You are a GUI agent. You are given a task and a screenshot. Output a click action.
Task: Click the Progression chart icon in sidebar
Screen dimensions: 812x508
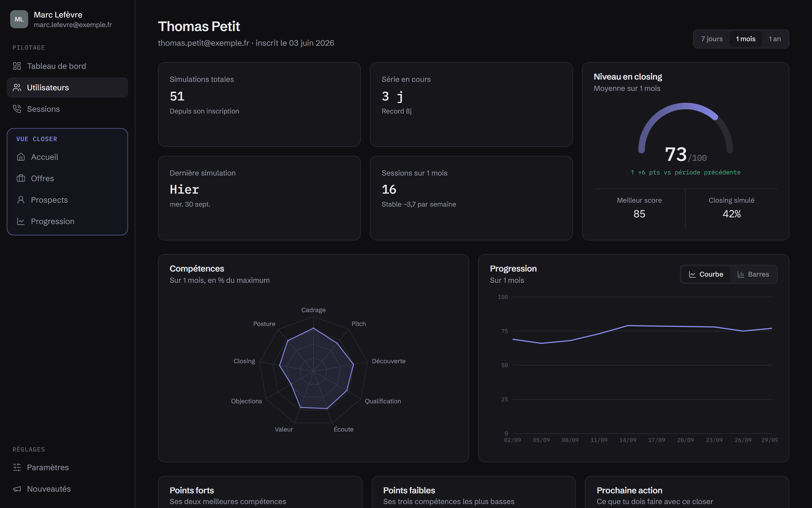click(21, 222)
